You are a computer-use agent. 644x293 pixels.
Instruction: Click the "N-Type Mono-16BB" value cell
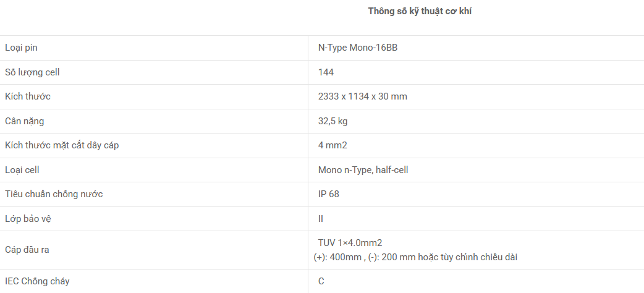coord(357,48)
